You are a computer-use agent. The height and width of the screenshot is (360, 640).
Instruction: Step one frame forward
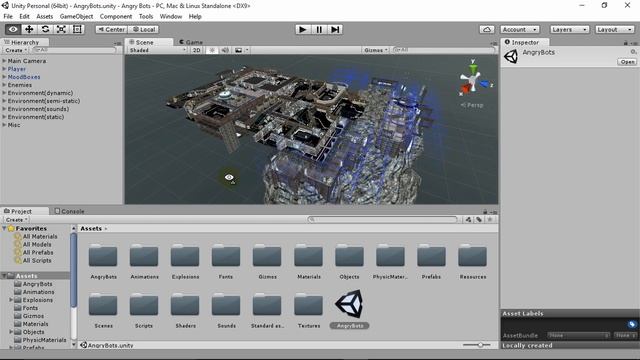click(x=335, y=29)
